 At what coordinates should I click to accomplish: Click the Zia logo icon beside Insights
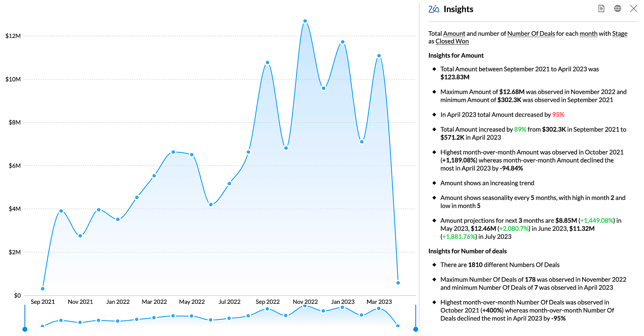click(x=434, y=9)
